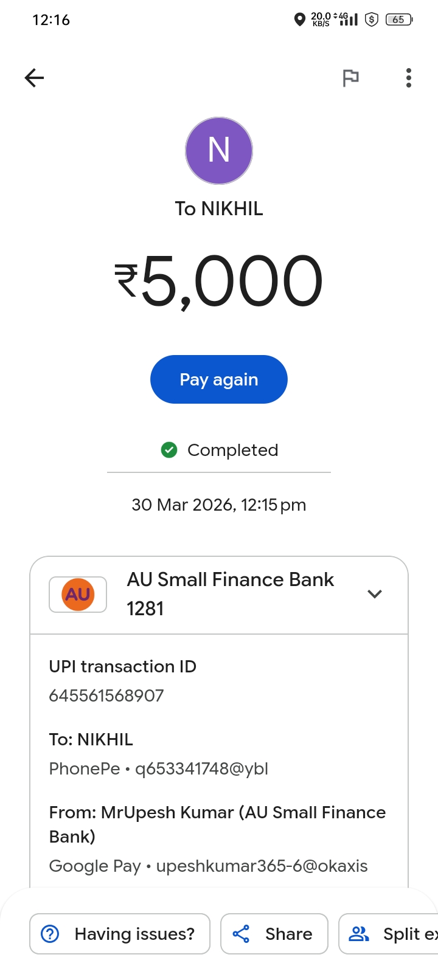Tap the UPI transaction ID number 645561568907

pyautogui.click(x=106, y=695)
